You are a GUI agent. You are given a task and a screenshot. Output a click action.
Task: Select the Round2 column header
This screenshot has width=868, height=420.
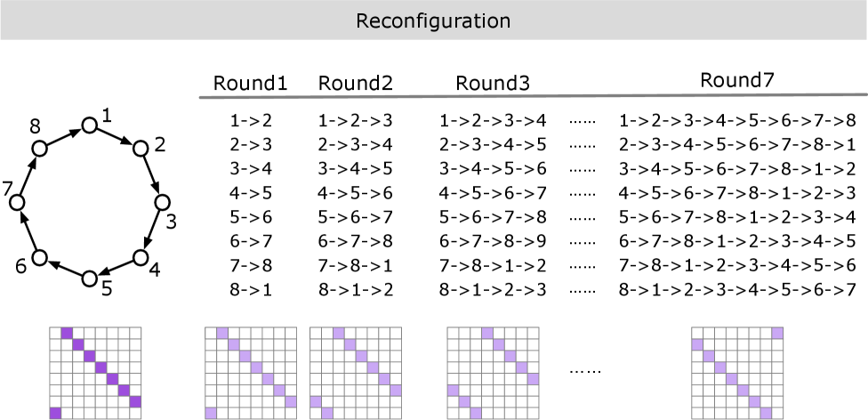coord(355,84)
